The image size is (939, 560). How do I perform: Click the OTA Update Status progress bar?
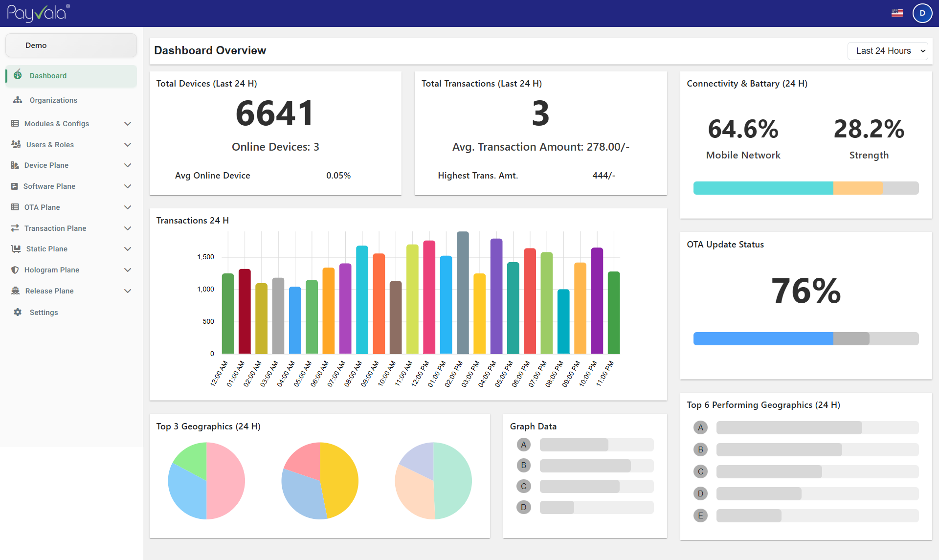tap(806, 338)
